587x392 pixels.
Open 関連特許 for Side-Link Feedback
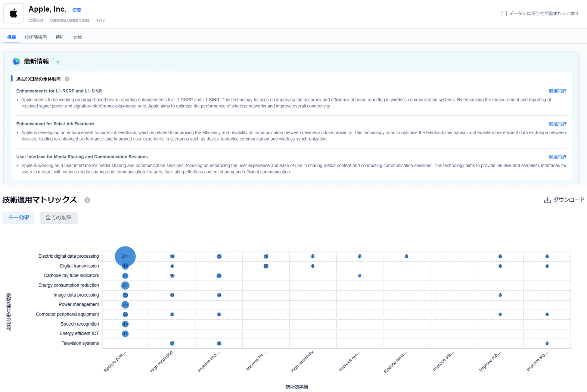558,124
